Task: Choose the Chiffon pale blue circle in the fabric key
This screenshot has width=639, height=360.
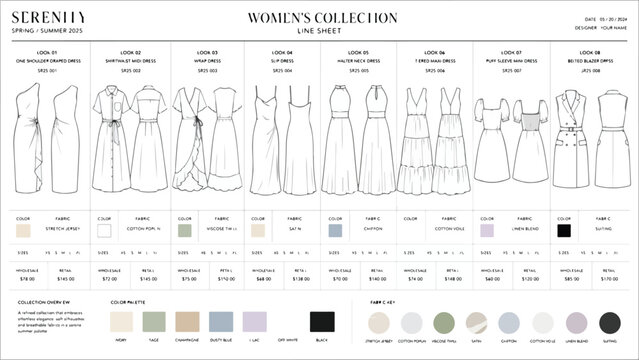Action: point(509,323)
